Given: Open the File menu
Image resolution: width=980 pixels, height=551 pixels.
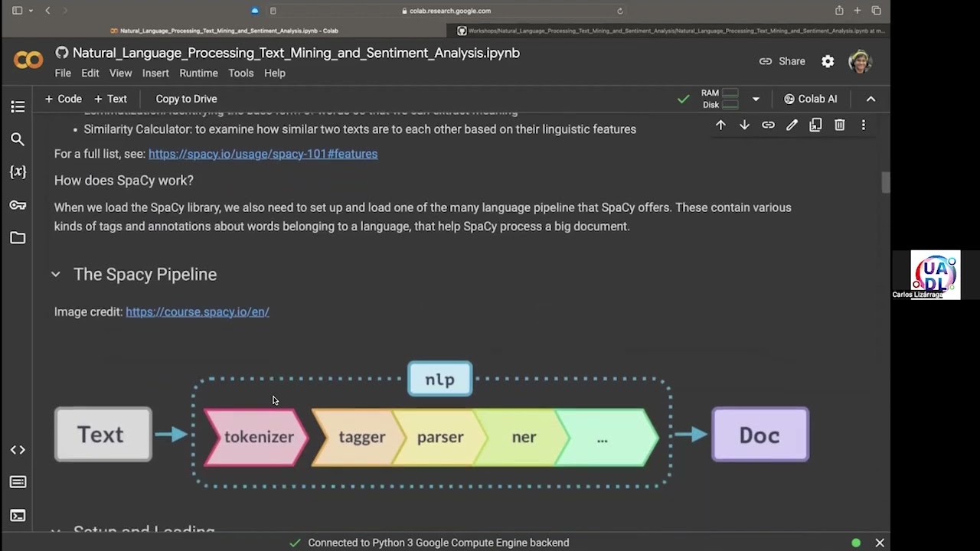Looking at the screenshot, I should pos(63,73).
